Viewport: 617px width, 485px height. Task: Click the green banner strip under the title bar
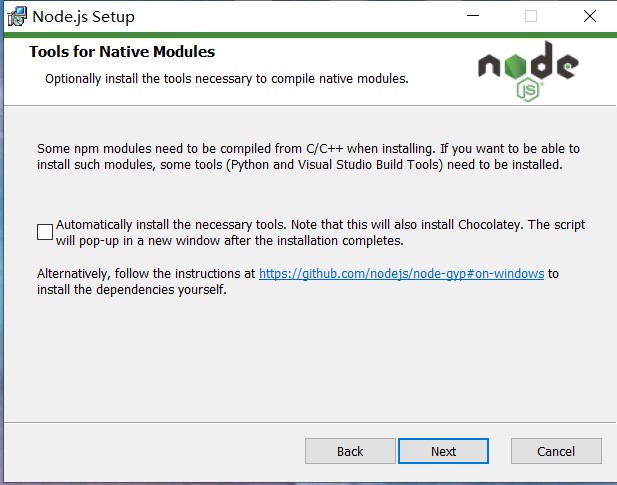310,35
